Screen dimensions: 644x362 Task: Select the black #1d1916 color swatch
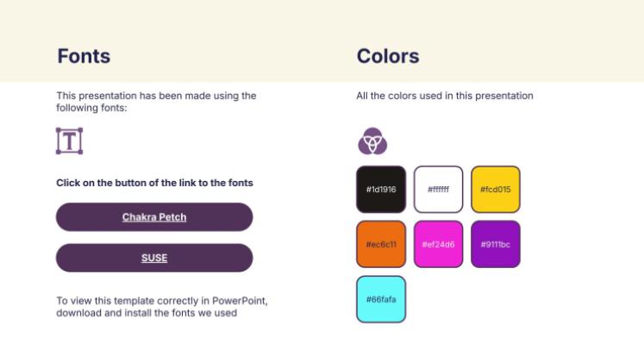coord(381,190)
